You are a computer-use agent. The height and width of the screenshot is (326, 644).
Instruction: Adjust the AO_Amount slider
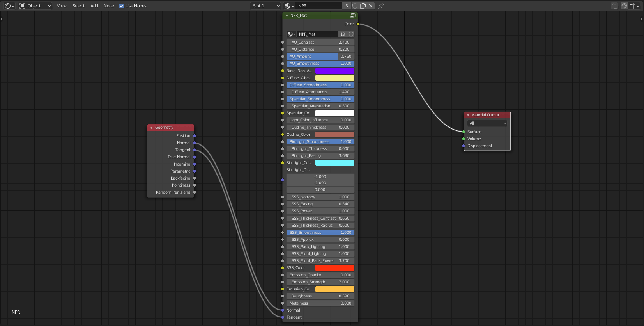320,57
